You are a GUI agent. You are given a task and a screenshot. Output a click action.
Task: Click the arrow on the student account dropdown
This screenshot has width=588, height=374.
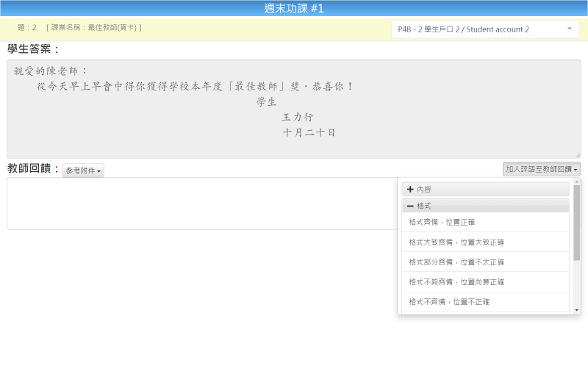click(570, 29)
